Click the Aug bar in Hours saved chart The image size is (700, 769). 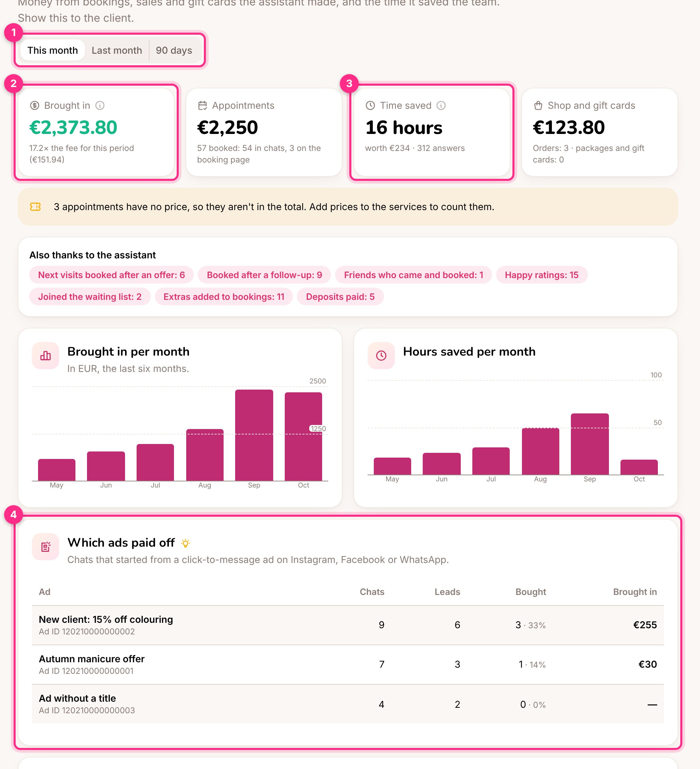540,451
